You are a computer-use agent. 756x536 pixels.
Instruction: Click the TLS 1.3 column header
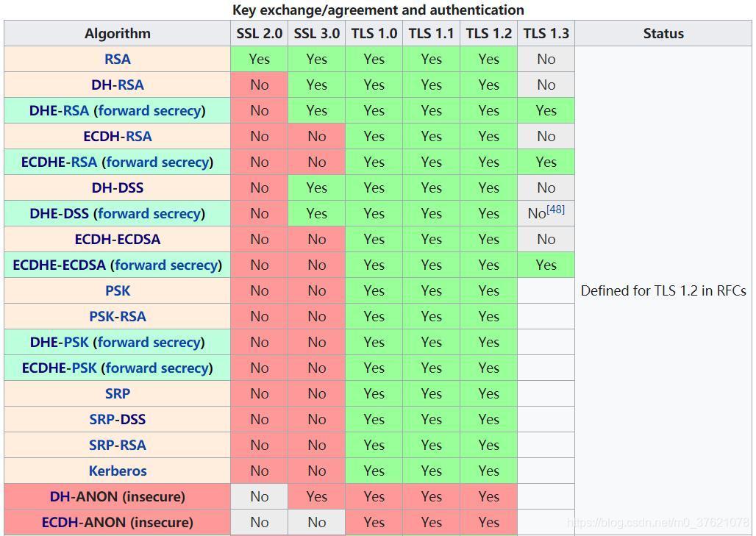point(546,33)
